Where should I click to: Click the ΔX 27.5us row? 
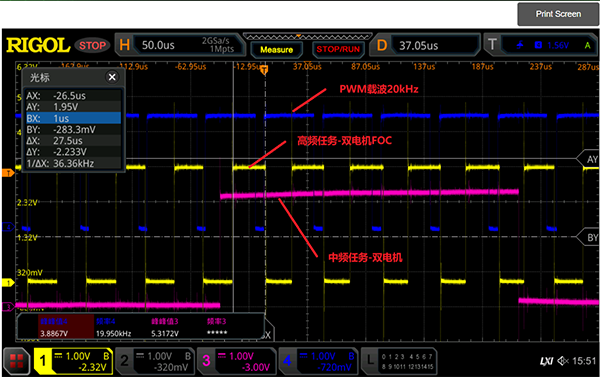73,140
